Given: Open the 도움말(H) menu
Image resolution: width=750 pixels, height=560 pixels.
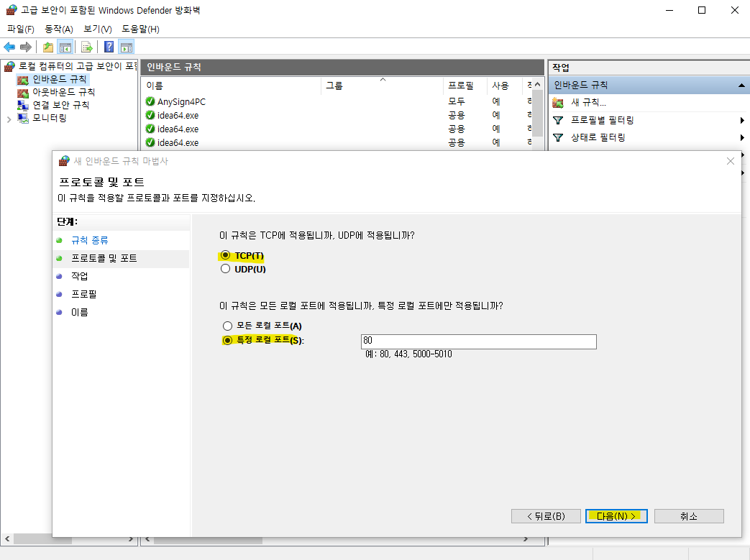Looking at the screenshot, I should 140,29.
